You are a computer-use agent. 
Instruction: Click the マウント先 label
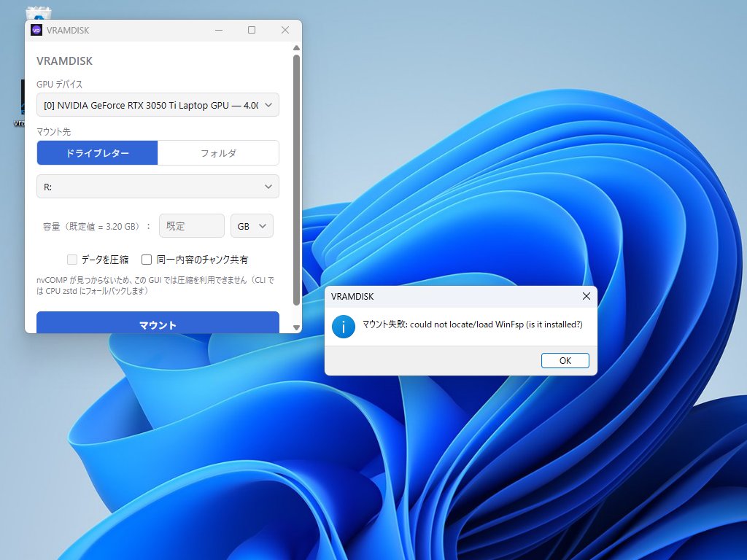[53, 131]
